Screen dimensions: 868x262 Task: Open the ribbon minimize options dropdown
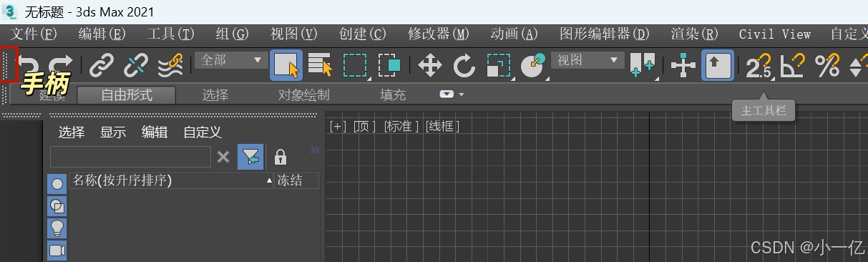(x=452, y=94)
